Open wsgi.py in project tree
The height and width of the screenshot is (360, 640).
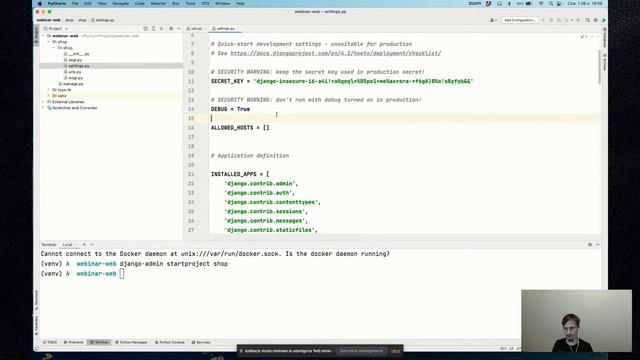point(73,78)
